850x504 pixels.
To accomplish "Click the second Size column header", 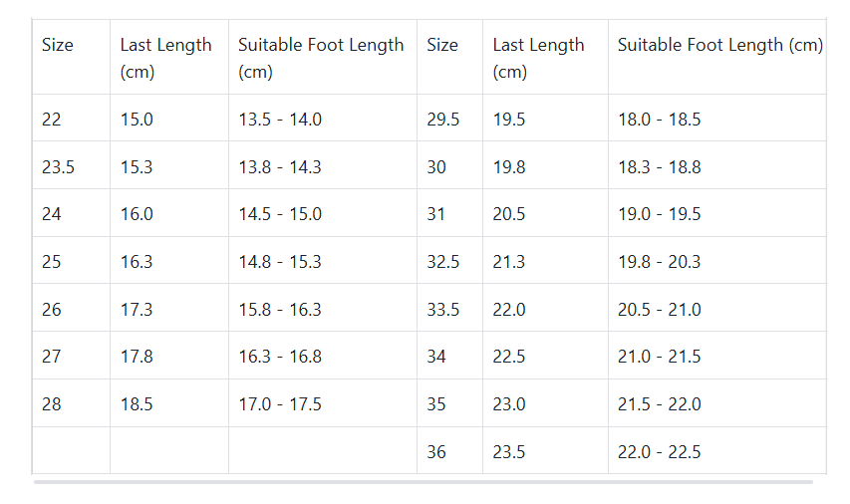I will [442, 45].
